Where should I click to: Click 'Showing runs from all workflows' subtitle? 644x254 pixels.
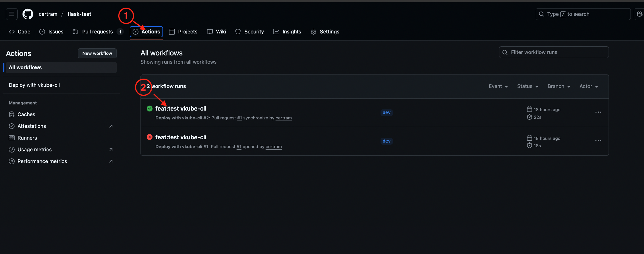[x=179, y=62]
